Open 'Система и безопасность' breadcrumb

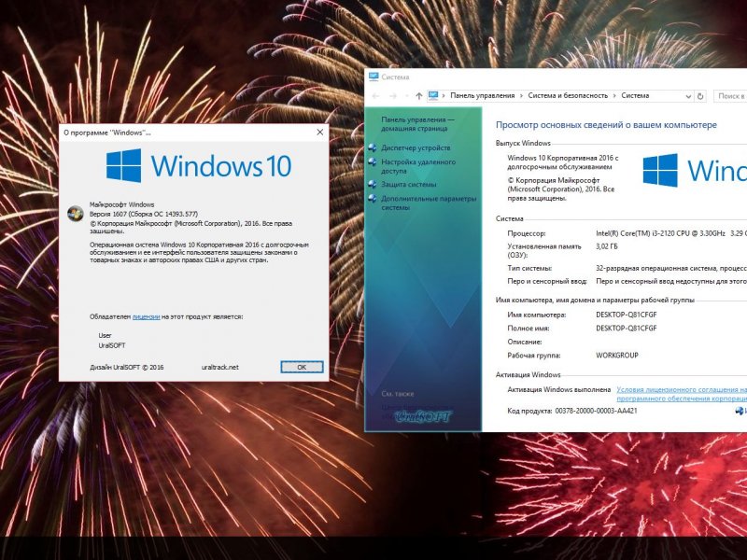click(568, 96)
